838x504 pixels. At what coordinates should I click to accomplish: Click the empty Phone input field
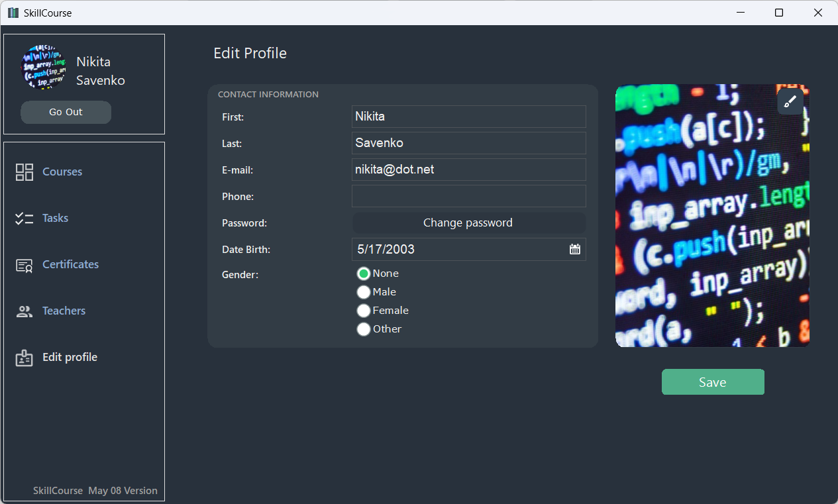click(x=468, y=196)
